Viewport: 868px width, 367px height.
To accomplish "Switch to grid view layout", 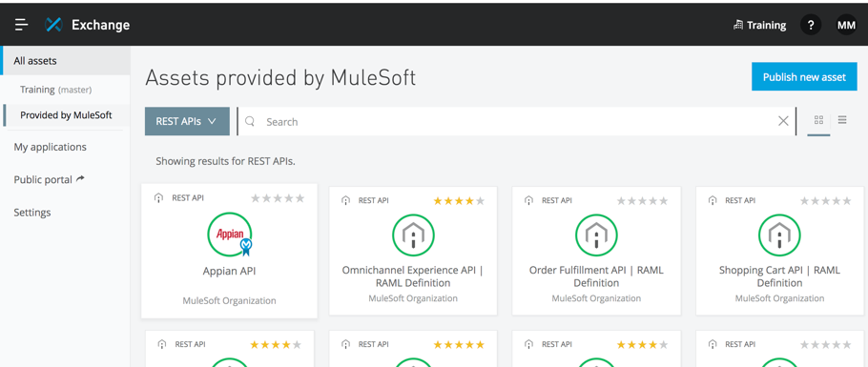I will [x=818, y=120].
